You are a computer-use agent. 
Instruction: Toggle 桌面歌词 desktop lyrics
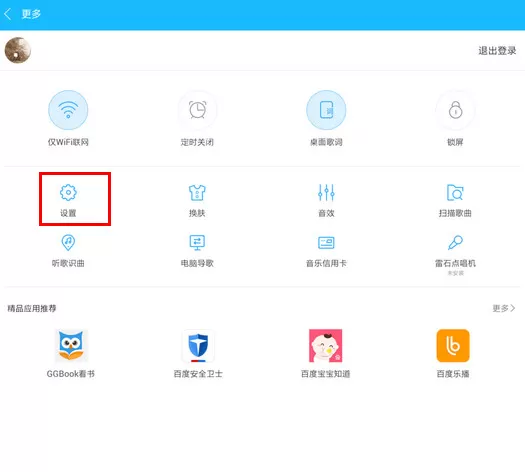pos(326,110)
